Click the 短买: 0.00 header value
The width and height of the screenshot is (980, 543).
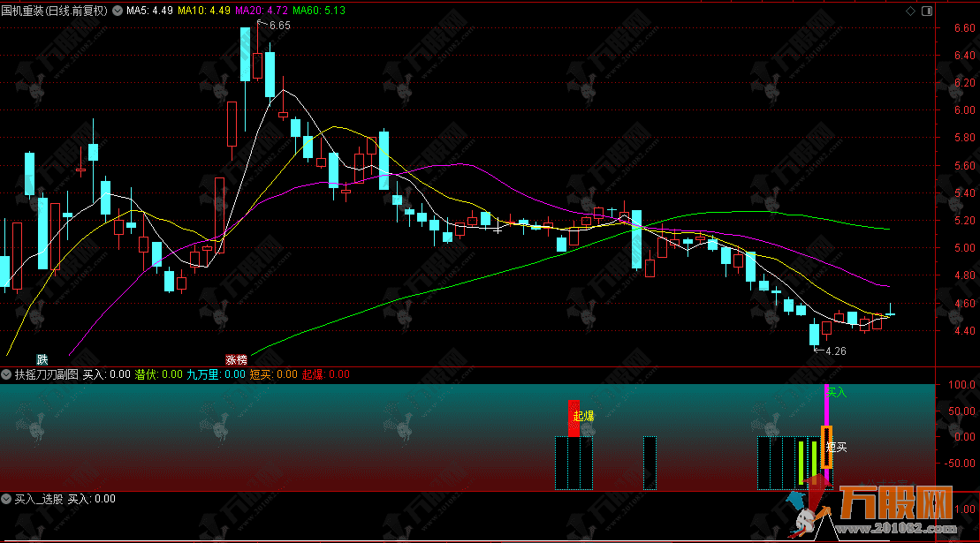click(273, 374)
